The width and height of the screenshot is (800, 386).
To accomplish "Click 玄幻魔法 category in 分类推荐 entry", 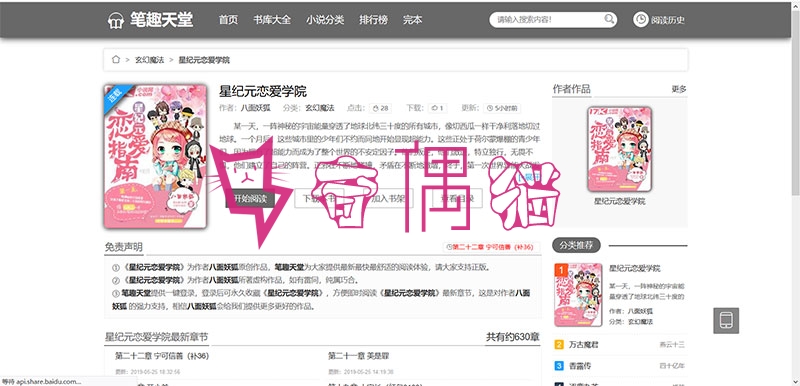I will (x=640, y=322).
